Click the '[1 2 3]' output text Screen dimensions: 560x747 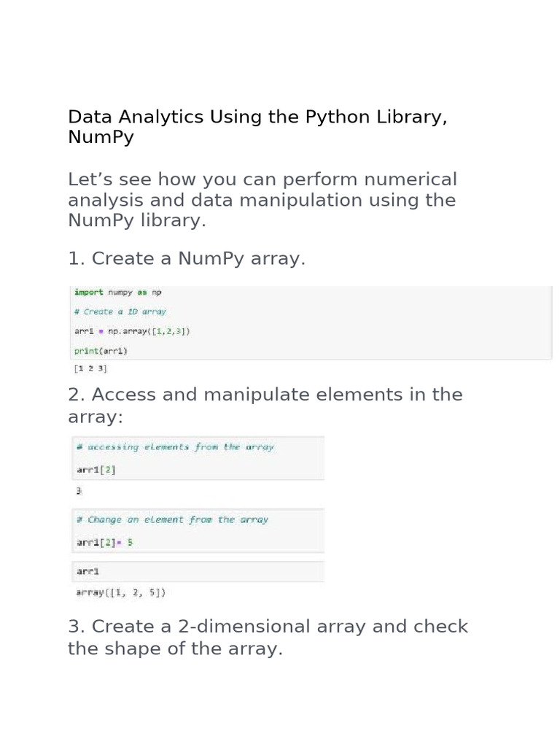[x=90, y=368]
